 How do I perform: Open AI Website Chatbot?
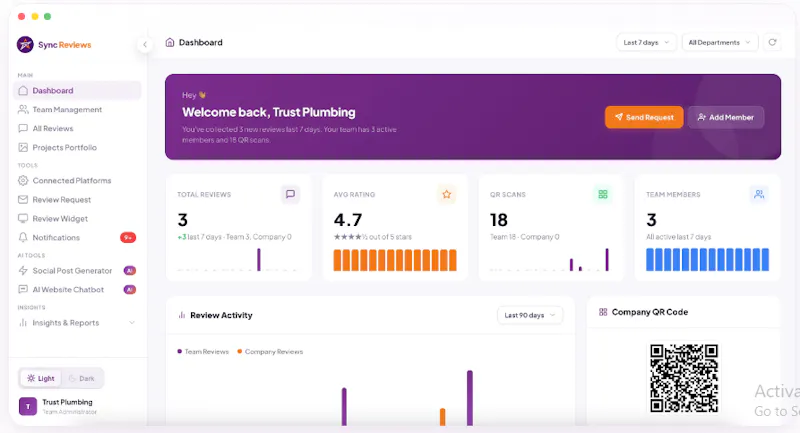[77, 289]
